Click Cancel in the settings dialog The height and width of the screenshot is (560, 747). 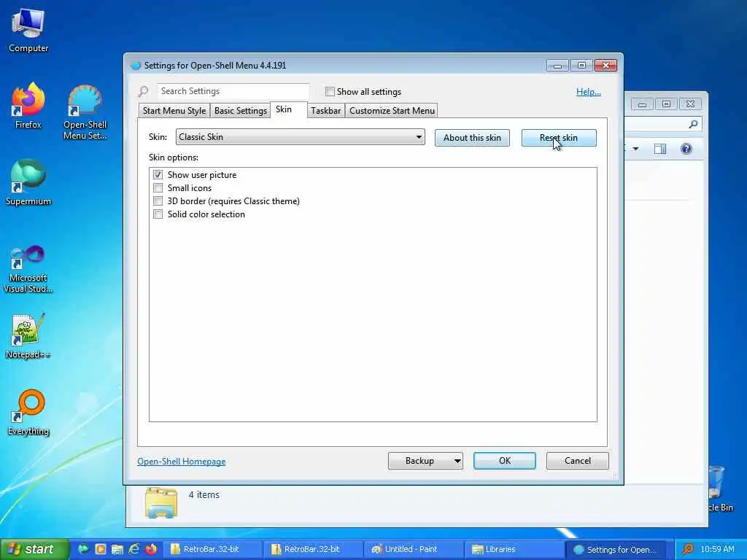[578, 461]
